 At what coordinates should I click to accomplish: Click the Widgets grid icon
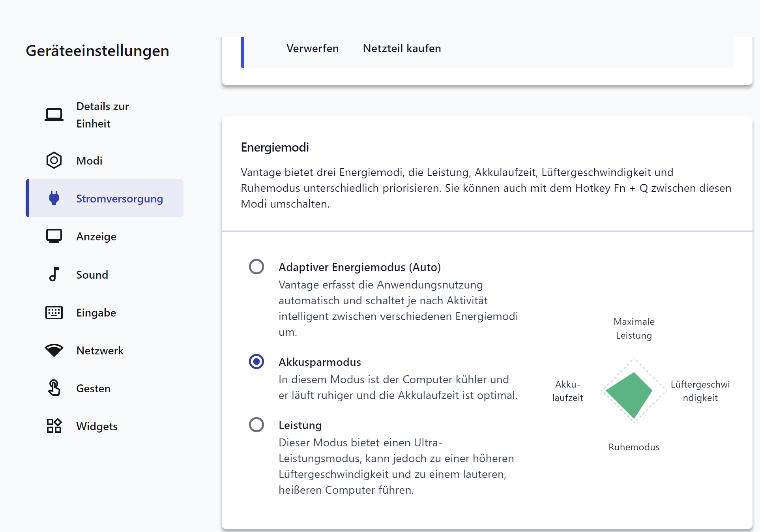click(54, 426)
